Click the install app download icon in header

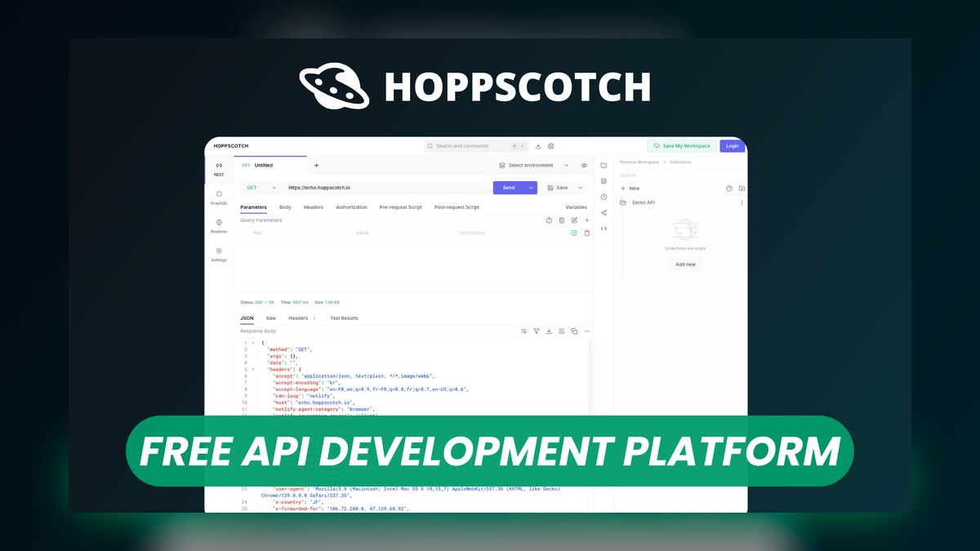coord(538,146)
